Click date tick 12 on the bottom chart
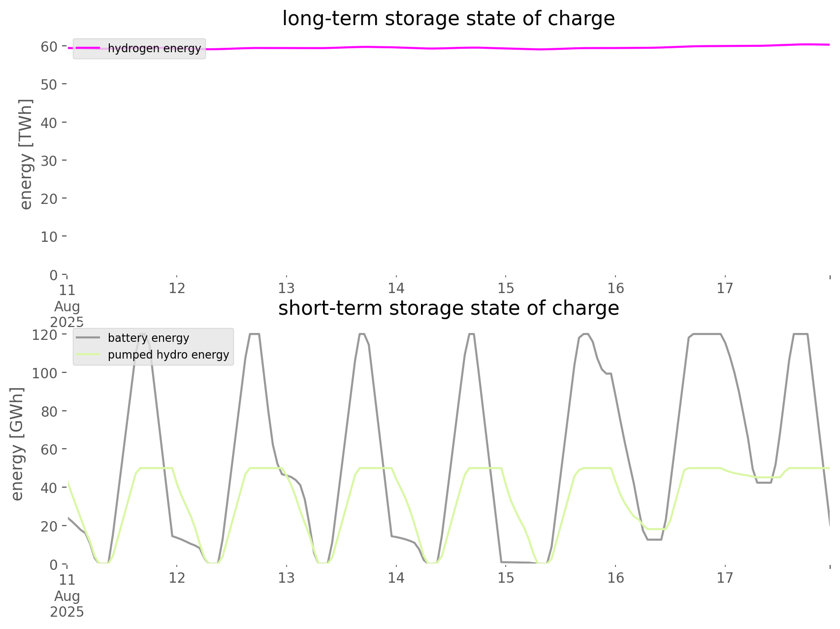This screenshot has width=840, height=629. [177, 578]
